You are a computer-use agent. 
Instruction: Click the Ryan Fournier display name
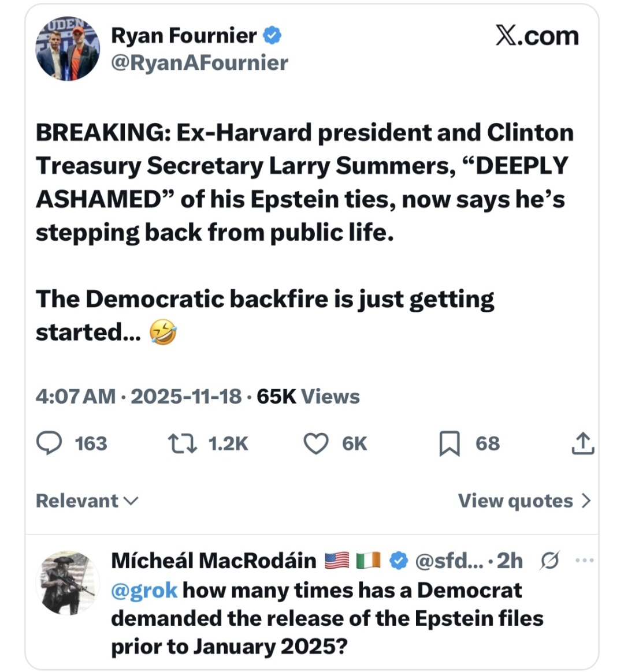click(x=184, y=36)
